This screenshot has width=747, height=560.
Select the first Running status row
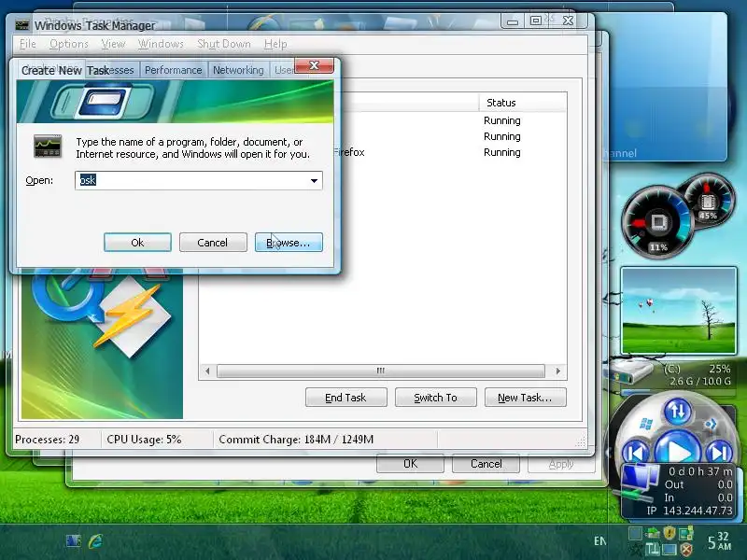[502, 120]
